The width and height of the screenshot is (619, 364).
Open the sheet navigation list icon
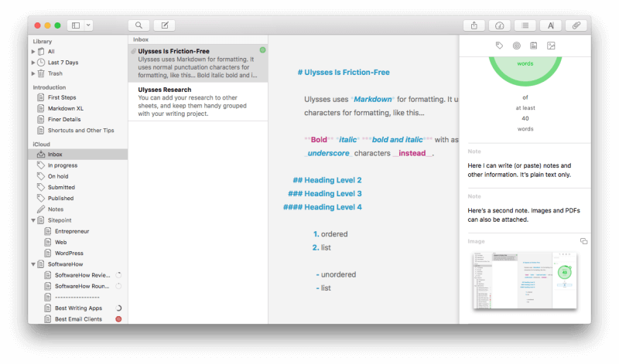coord(525,26)
